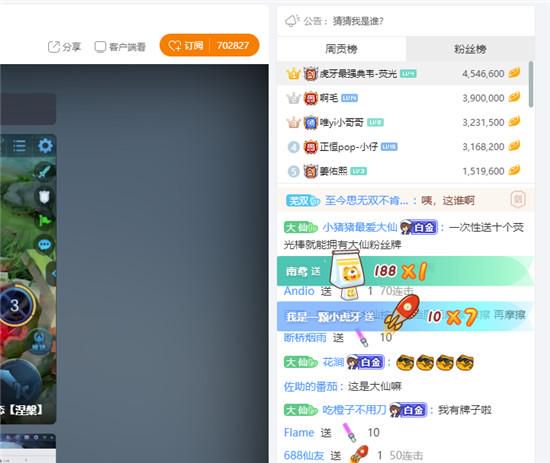Click the list menu icon beside gear
The image size is (550, 463).
coord(19,145)
